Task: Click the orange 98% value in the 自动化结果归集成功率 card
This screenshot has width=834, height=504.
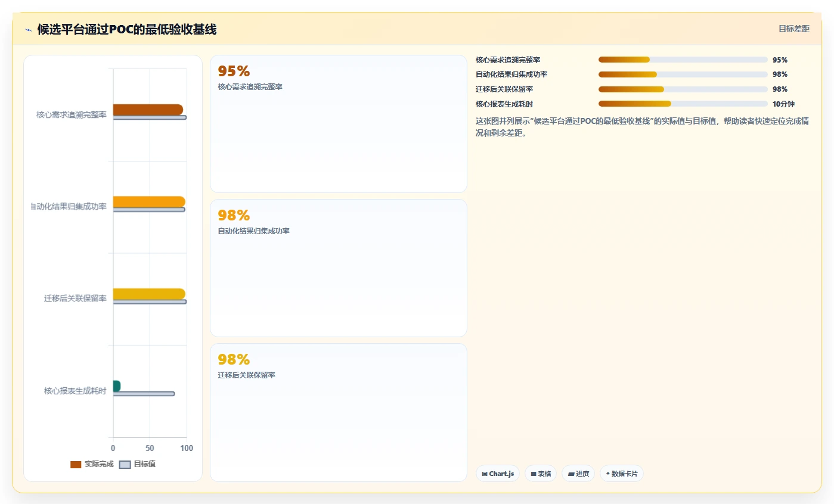Action: click(x=234, y=216)
